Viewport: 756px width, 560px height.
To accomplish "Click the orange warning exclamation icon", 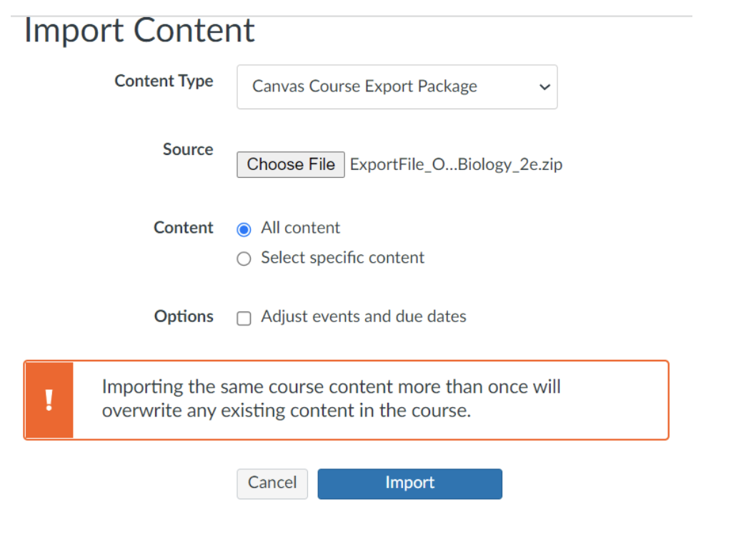I will 48,401.
